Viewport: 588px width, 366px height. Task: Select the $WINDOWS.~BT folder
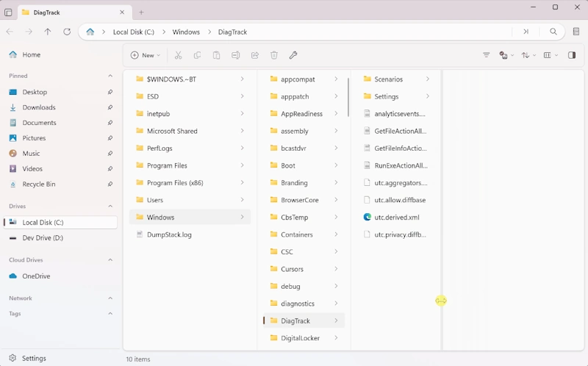coord(190,79)
